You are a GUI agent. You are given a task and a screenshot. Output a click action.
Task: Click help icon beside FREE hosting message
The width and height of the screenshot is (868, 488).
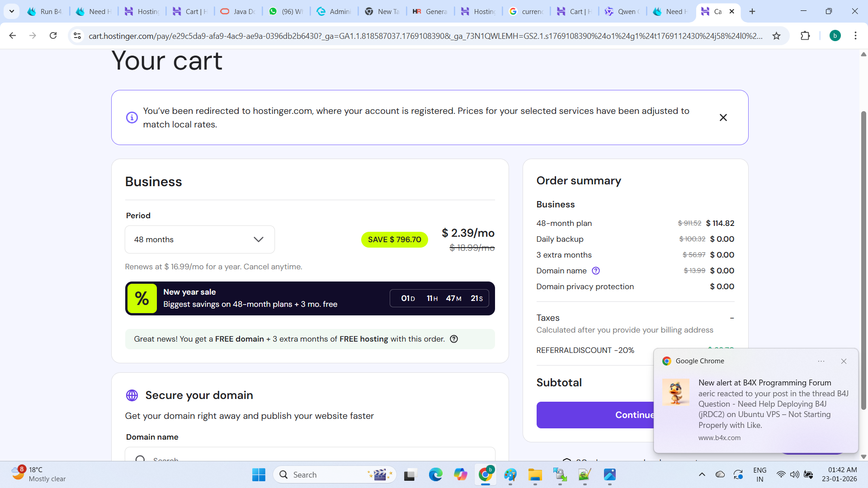454,339
